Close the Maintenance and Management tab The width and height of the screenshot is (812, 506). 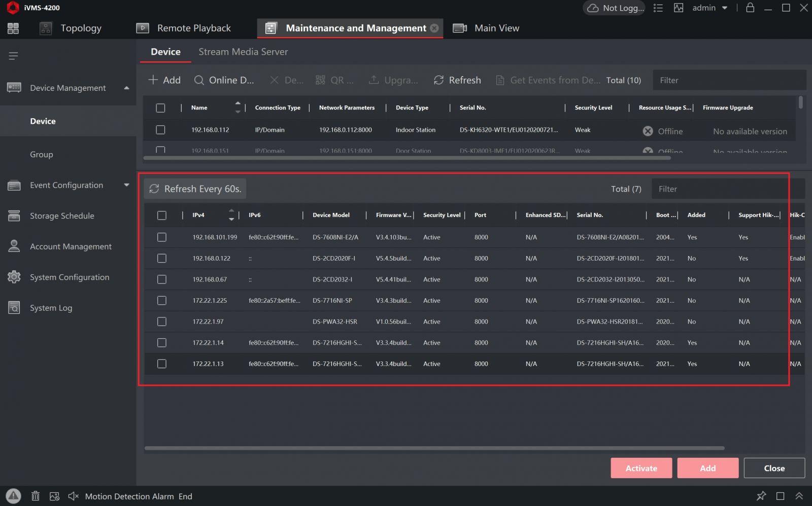[x=434, y=28]
